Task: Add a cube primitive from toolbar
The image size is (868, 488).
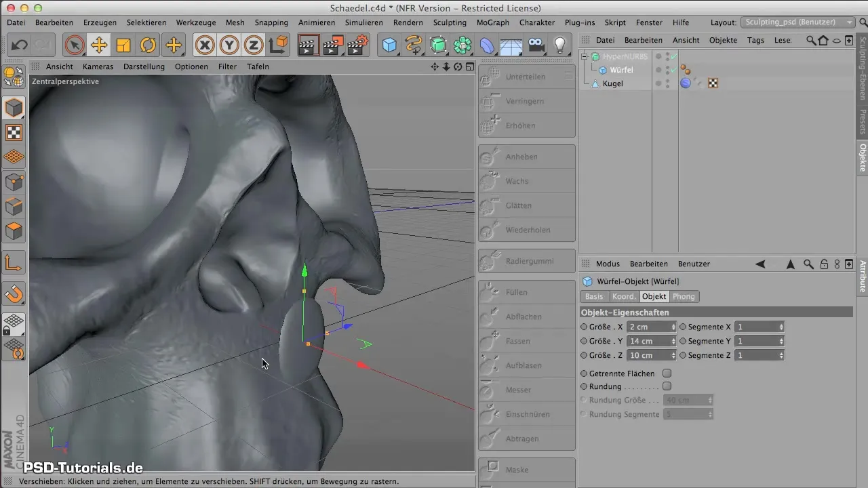Action: tap(389, 45)
